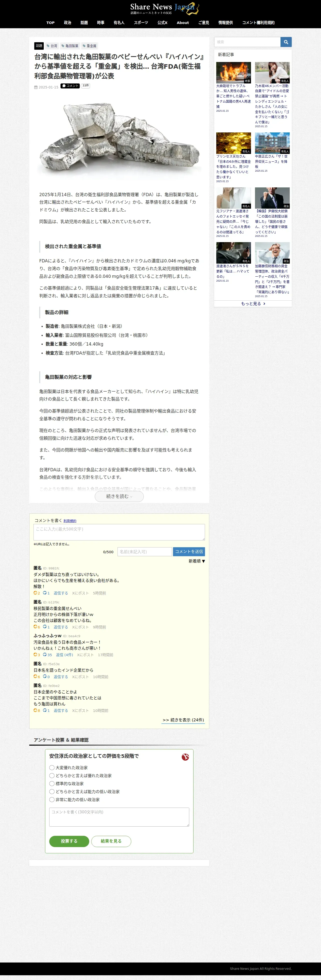Like the comment by ID f5e53e

35,676
